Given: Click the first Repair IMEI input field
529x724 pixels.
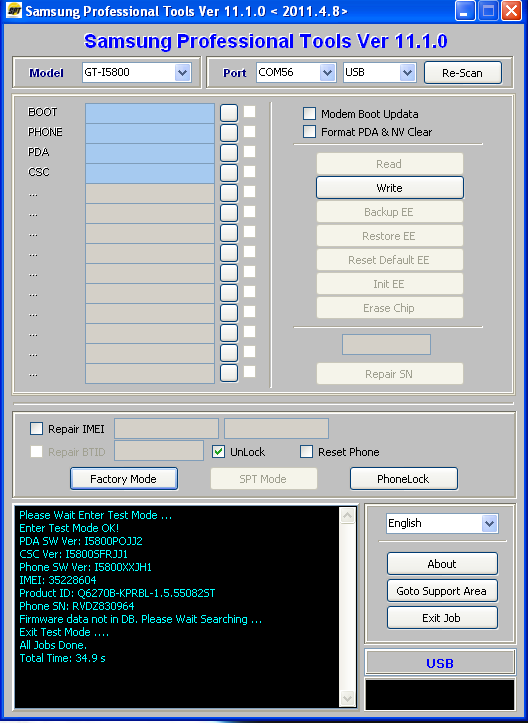Looking at the screenshot, I should [166, 428].
